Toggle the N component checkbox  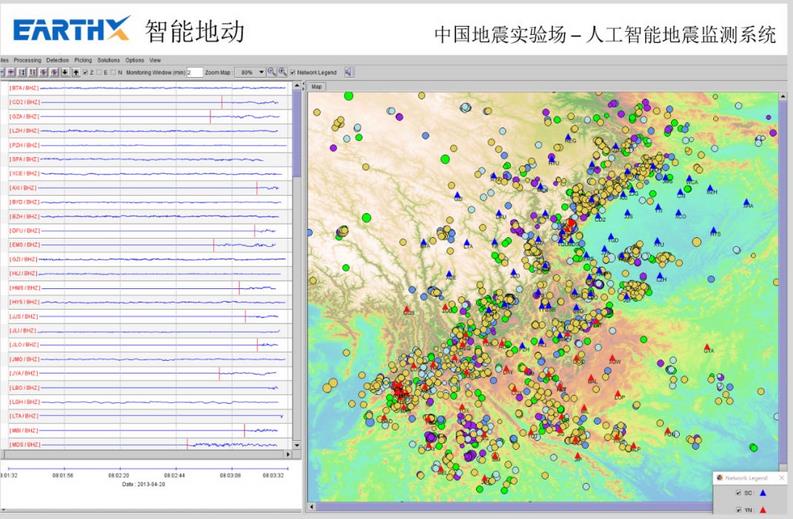coord(113,73)
